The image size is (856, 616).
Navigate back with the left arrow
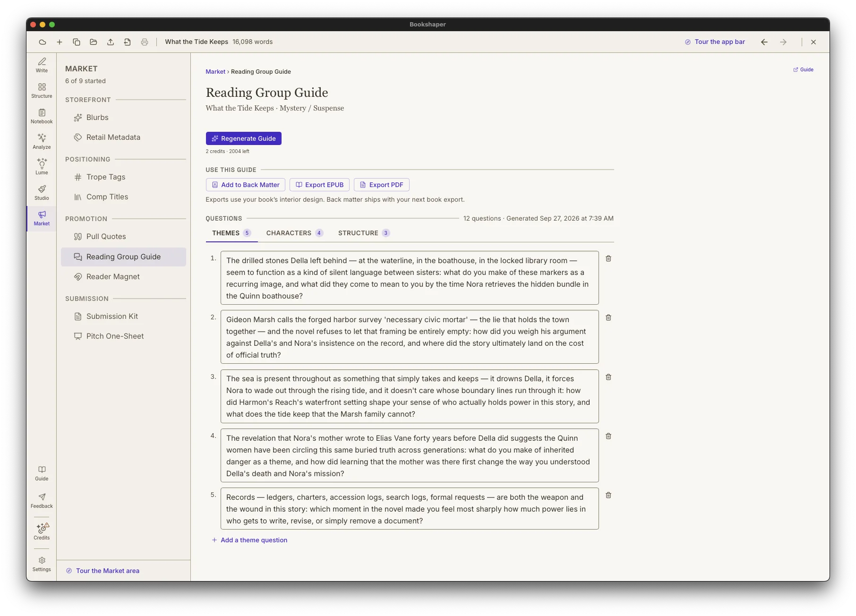[764, 42]
